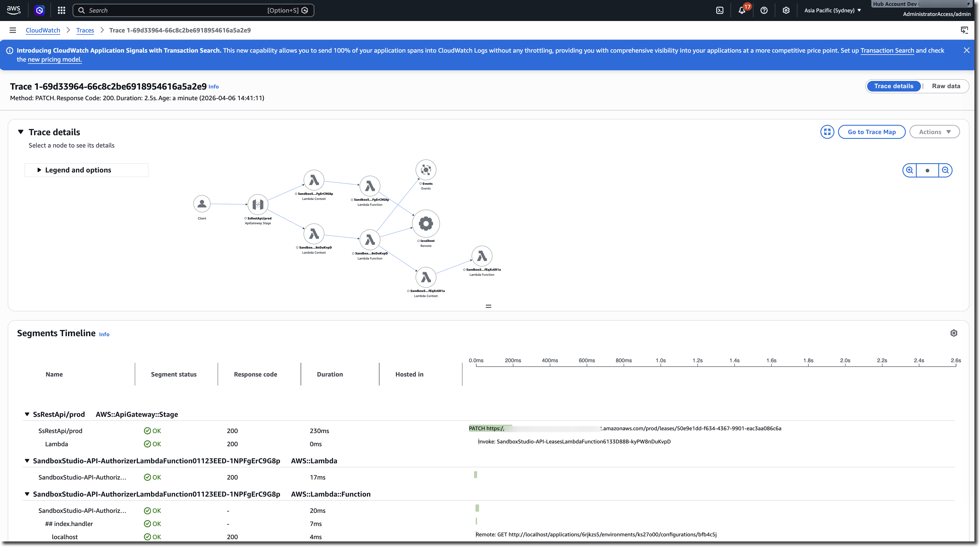Viewport: 980px width, 547px height.
Task: Collapse the Trace details panel
Action: point(21,132)
